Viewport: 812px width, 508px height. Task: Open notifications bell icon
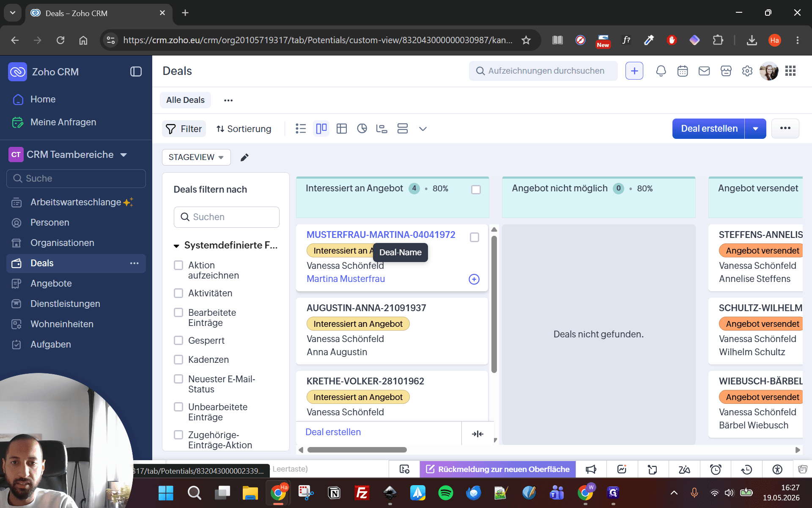pos(661,71)
